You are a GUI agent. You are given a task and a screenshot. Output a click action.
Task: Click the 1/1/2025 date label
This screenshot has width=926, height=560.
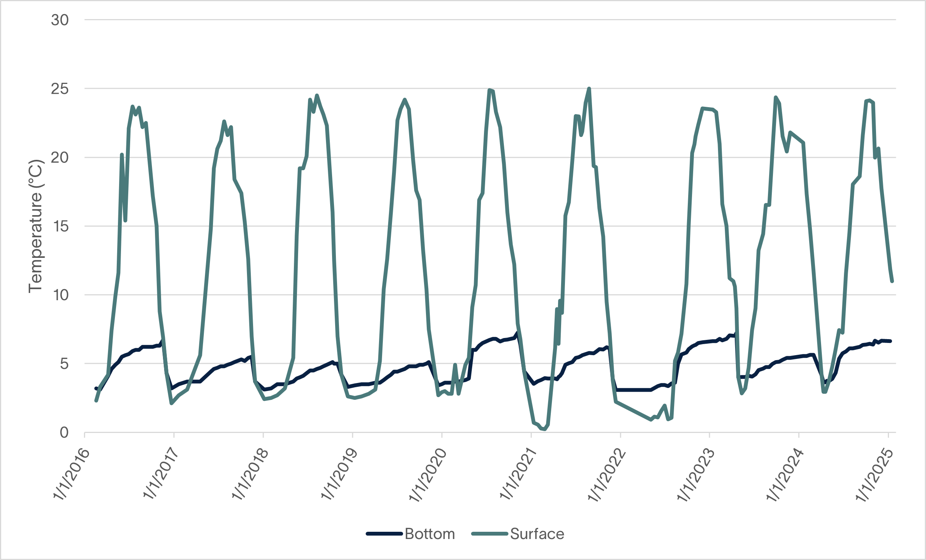(875, 474)
